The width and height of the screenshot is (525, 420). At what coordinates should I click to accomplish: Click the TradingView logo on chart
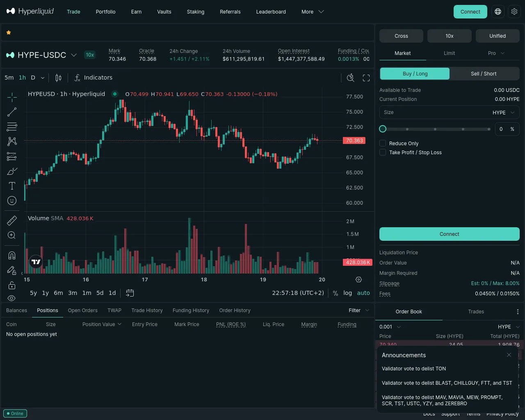[x=36, y=262]
